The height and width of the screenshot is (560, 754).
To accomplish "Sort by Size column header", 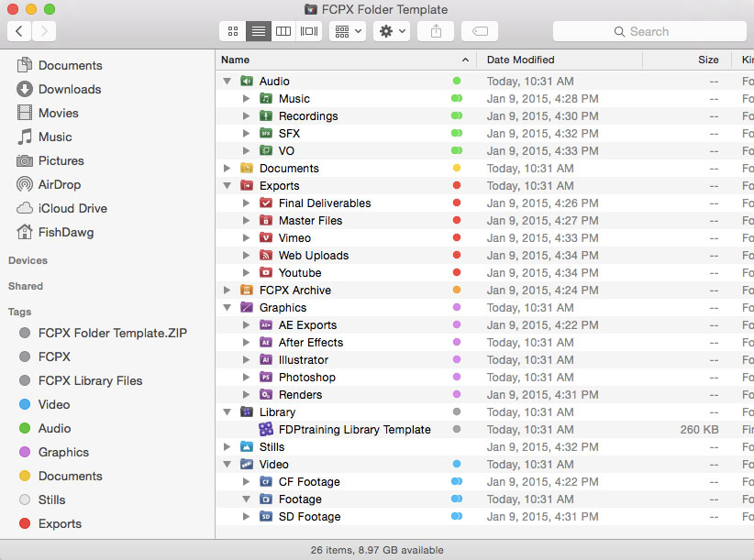I will point(687,60).
